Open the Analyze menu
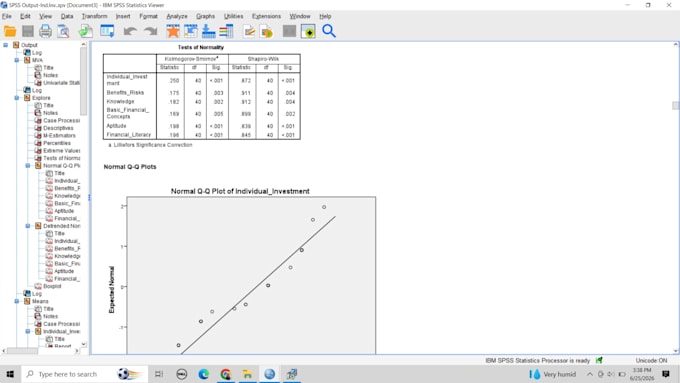The height and width of the screenshot is (383, 680). click(177, 16)
